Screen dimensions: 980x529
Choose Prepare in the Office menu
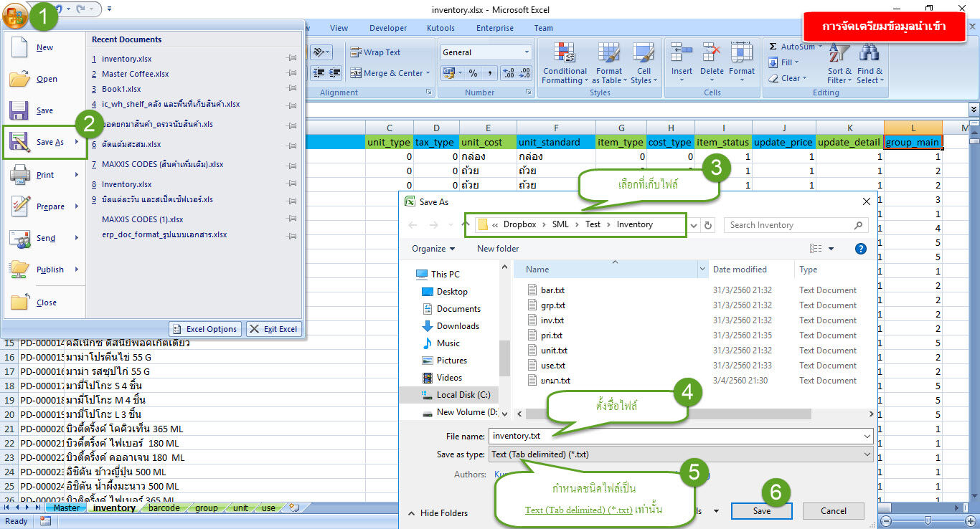click(44, 206)
